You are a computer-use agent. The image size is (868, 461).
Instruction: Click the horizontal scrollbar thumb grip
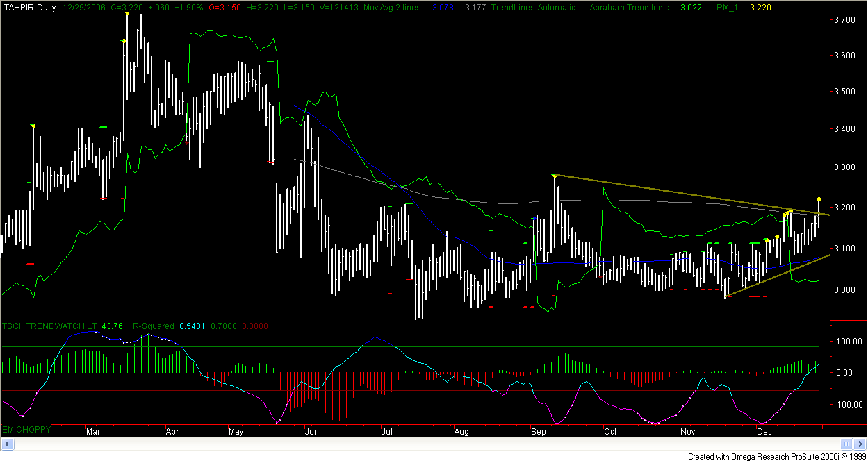pos(846,444)
